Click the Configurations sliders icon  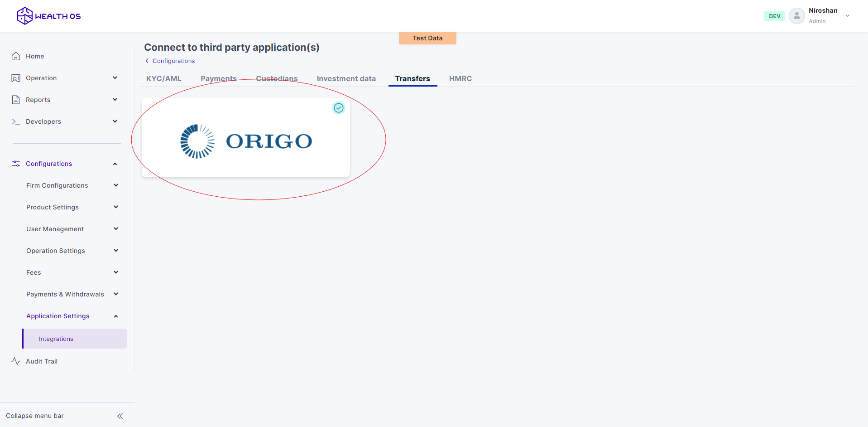tap(16, 164)
